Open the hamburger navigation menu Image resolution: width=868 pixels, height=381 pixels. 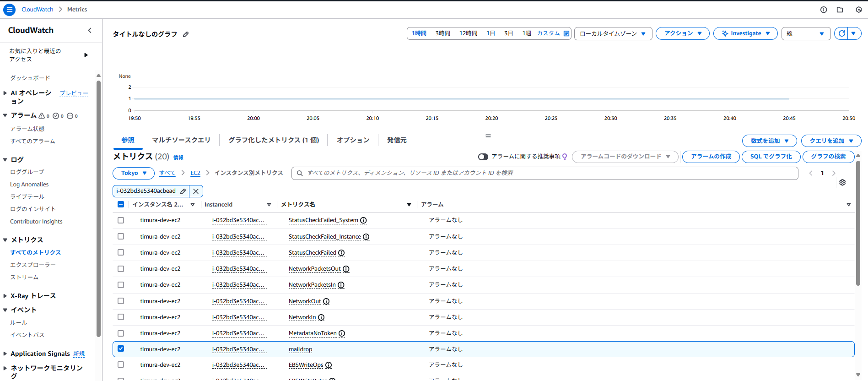(9, 9)
